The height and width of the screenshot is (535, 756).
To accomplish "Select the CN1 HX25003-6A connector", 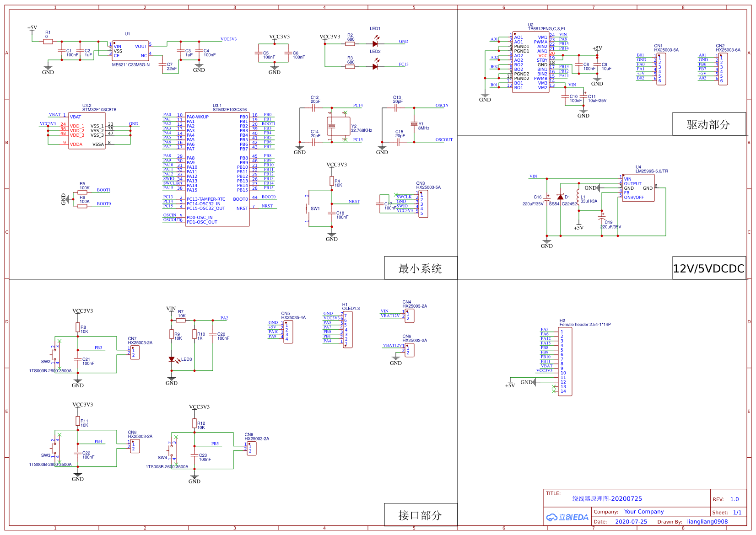I will [x=661, y=69].
